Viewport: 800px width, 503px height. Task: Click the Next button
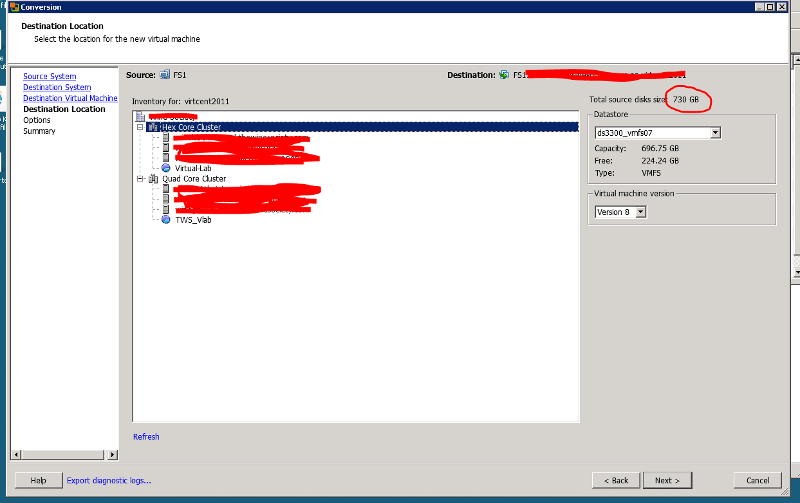tap(667, 481)
